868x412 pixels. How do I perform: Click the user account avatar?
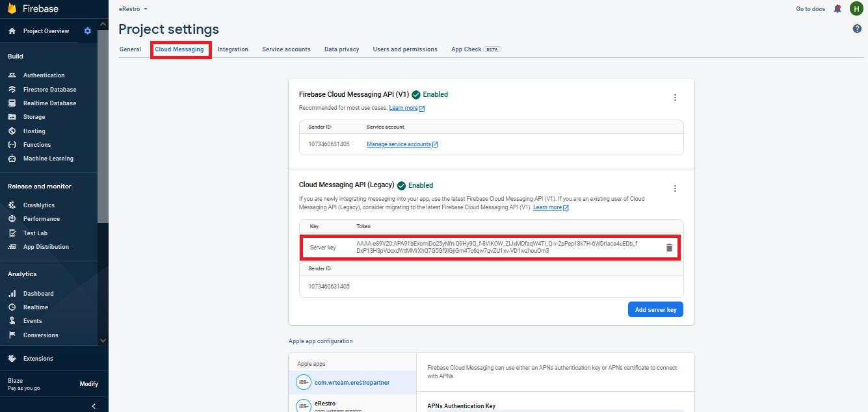(856, 9)
